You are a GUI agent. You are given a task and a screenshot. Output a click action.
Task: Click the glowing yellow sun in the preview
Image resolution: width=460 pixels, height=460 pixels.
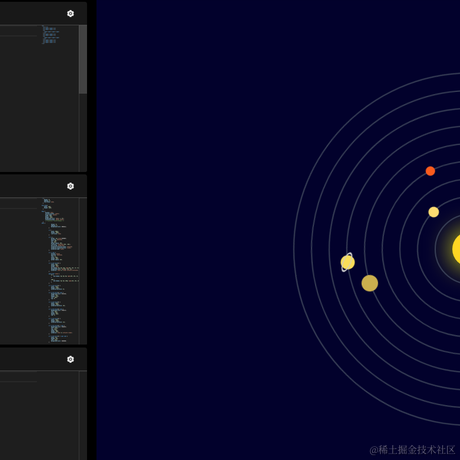click(x=456, y=249)
